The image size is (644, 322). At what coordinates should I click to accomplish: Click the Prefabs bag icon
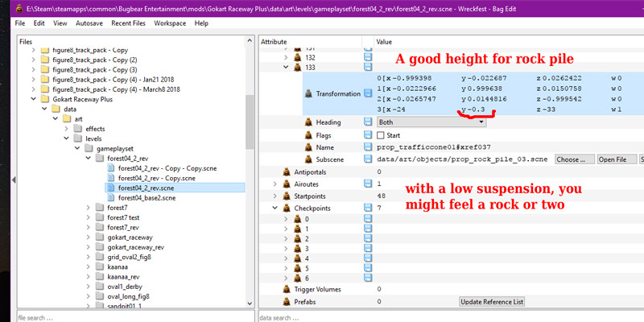(x=287, y=302)
